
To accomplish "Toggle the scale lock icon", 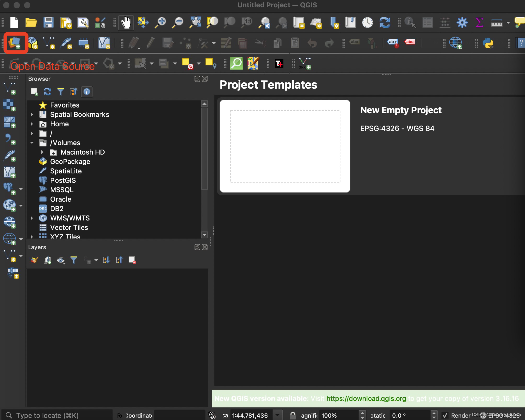I will (x=293, y=415).
